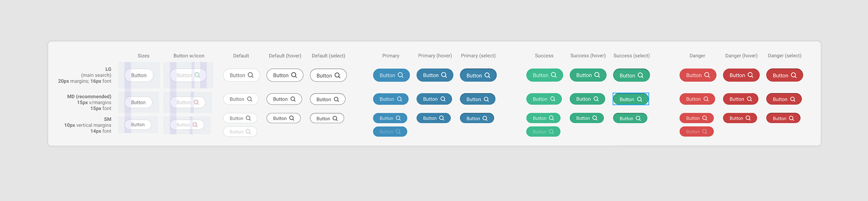
Task: Click the faded disabled Success button
Action: pos(543,132)
